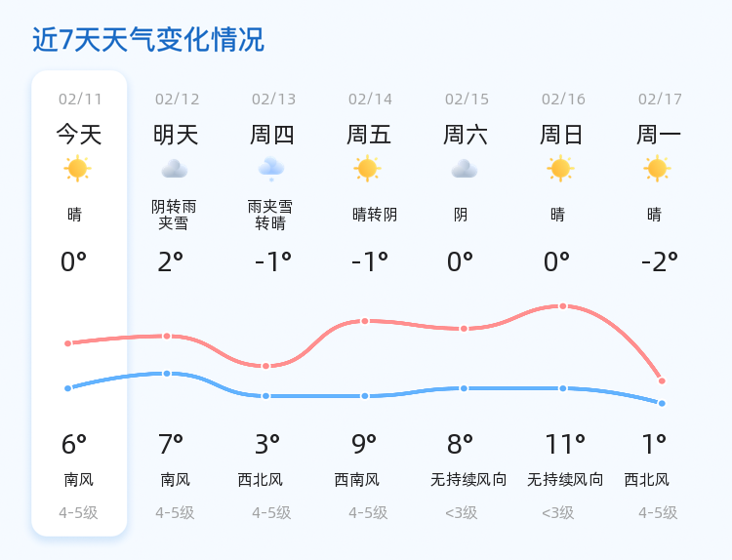Click the sun icon under 周一
The height and width of the screenshot is (560, 732).
point(657,169)
